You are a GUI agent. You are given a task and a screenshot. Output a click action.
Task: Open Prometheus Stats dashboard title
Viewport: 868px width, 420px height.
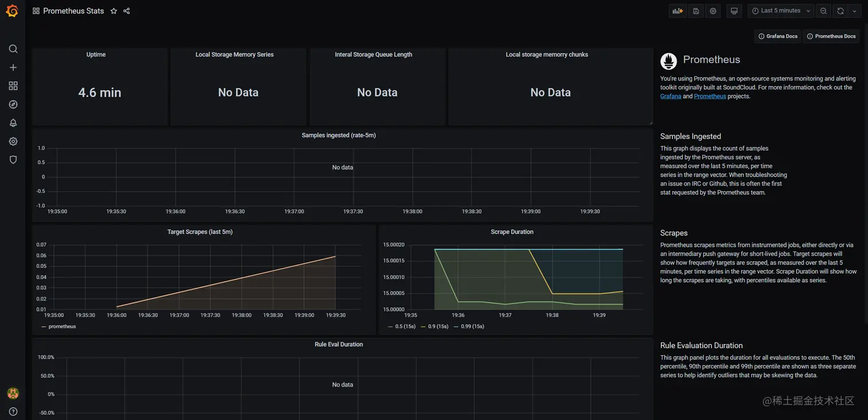pyautogui.click(x=73, y=11)
